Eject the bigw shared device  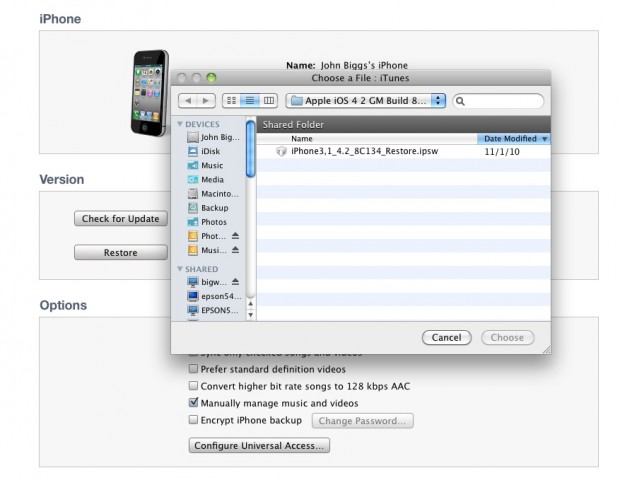point(236,282)
